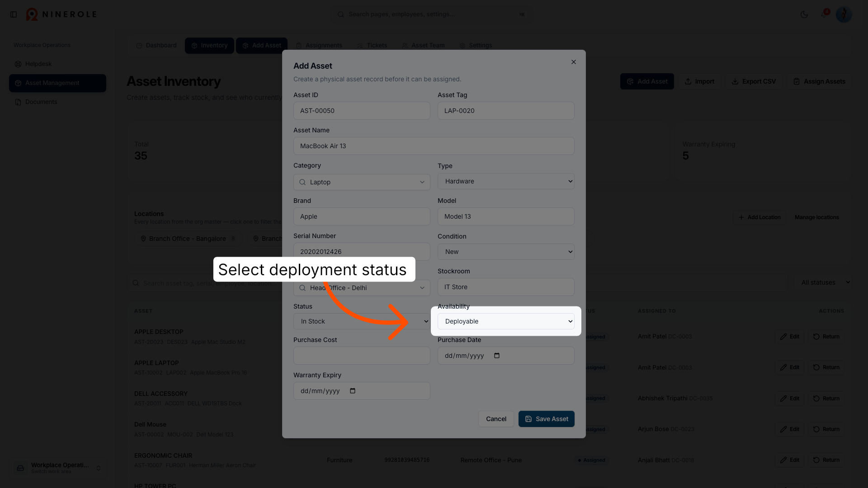Open Assign Assets
The width and height of the screenshot is (868, 488).
[x=819, y=81]
